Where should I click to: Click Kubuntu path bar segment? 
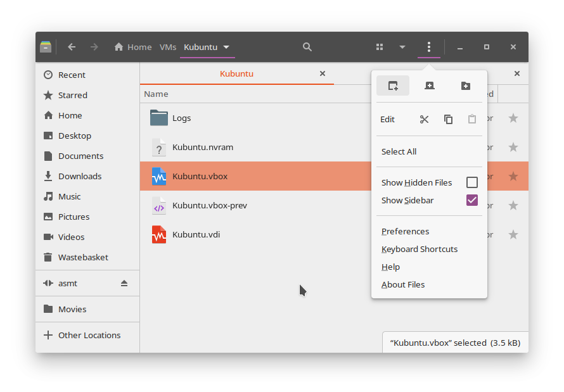coord(201,47)
